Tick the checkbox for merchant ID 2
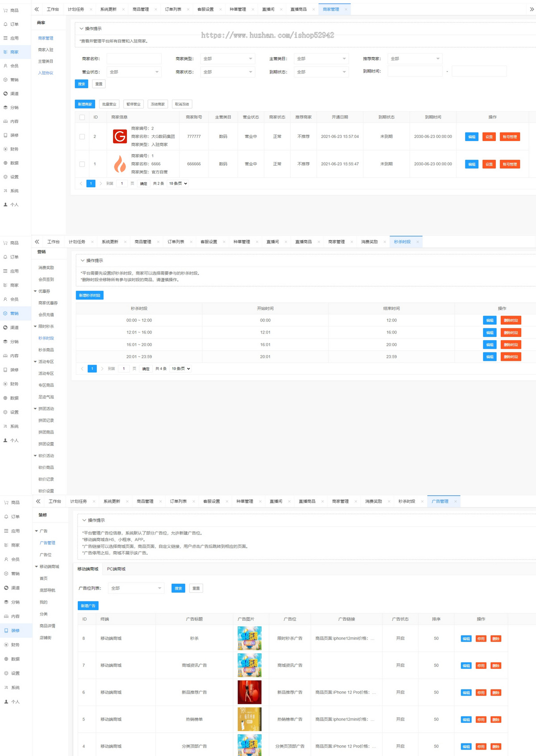The image size is (536, 756). 82,137
